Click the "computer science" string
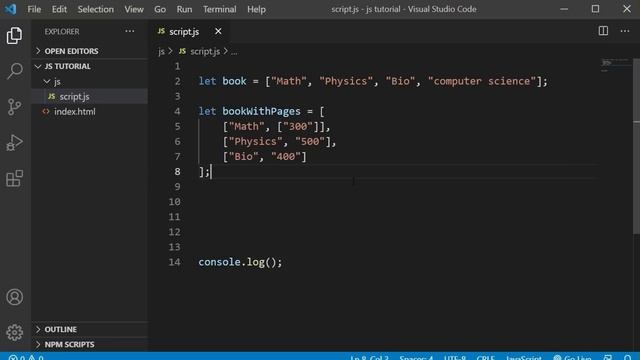Image resolution: width=640 pixels, height=360 pixels. 482,81
